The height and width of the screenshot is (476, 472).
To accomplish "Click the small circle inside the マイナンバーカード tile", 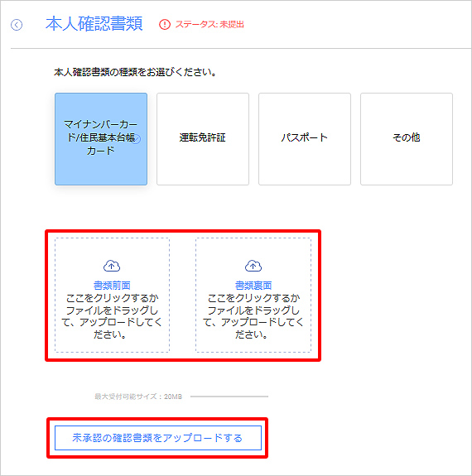I will pos(137,139).
